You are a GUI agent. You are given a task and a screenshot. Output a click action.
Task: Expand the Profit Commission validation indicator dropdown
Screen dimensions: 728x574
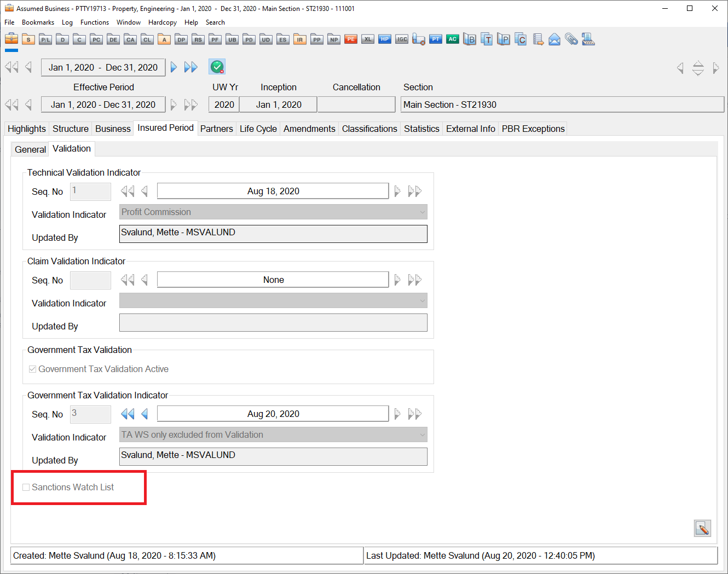422,212
